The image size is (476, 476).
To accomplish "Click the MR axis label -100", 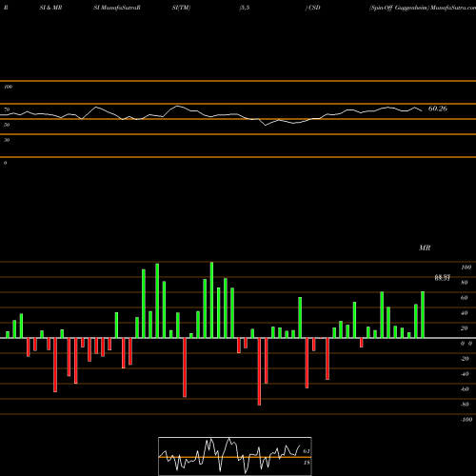I will point(466,420).
